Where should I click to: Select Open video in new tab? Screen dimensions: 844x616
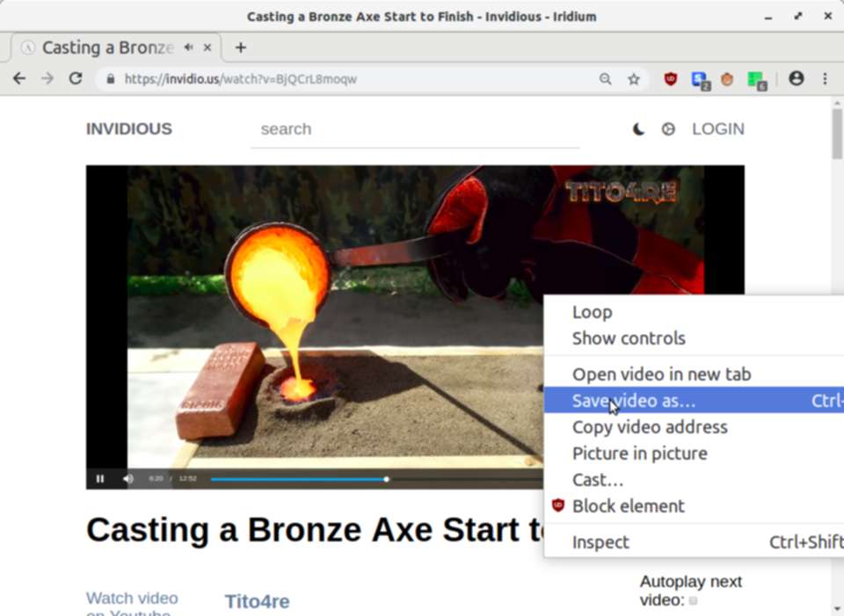click(x=695, y=374)
